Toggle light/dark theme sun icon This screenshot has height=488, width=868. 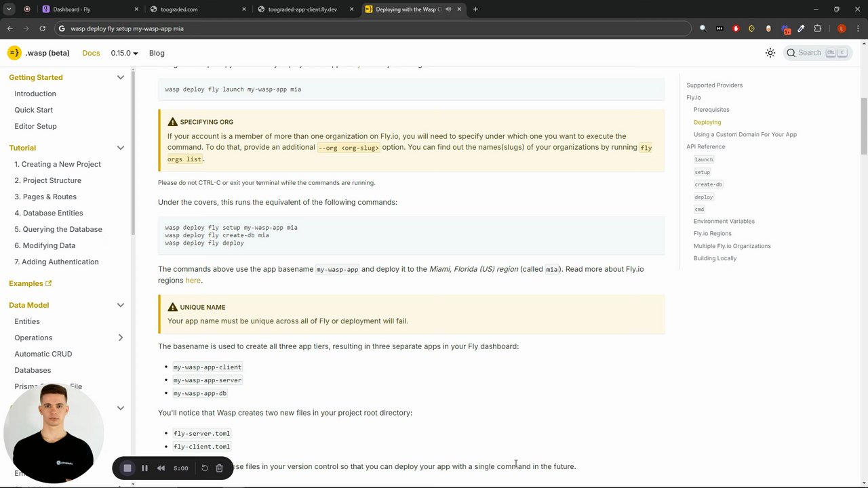click(x=770, y=53)
